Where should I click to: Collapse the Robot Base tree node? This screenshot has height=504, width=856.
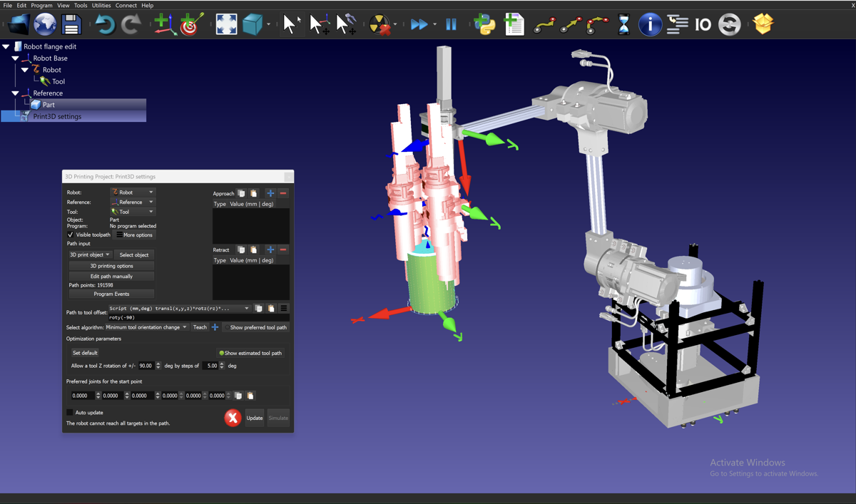pos(15,58)
